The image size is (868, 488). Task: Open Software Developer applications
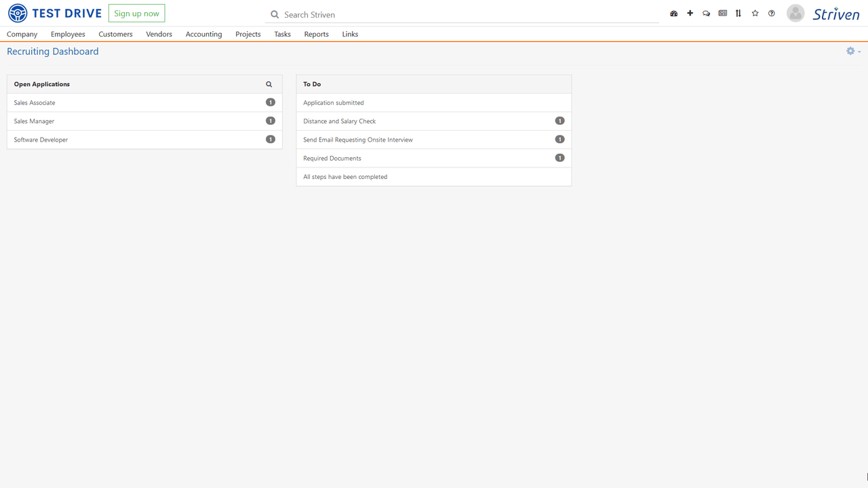pyautogui.click(x=41, y=140)
